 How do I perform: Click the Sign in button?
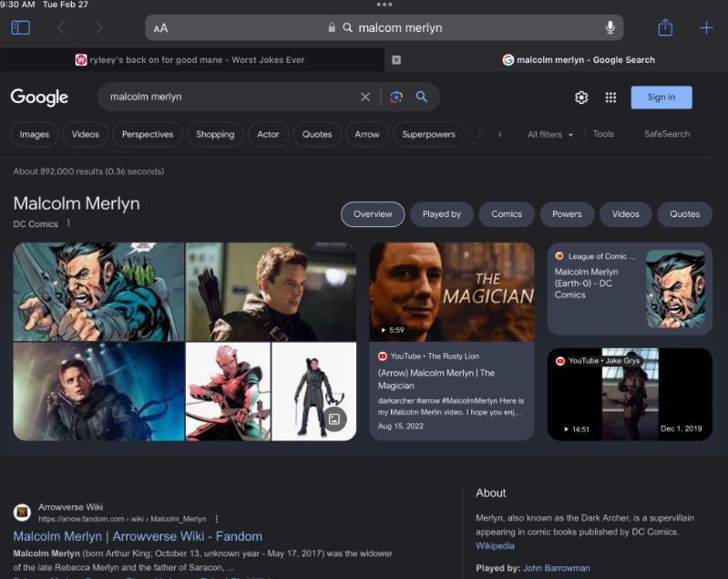(x=661, y=98)
